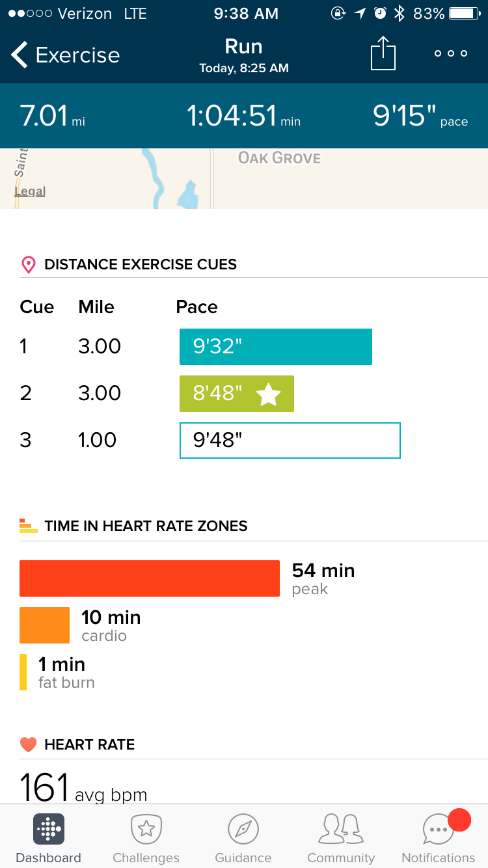Image resolution: width=488 pixels, height=868 pixels.
Task: Select the 9'32" teal pace bar
Action: click(x=275, y=347)
